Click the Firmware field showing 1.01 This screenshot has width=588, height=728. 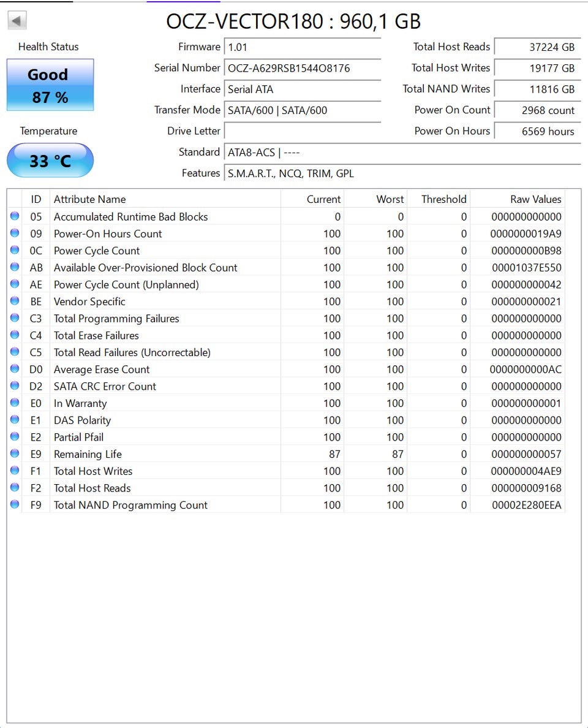click(303, 47)
